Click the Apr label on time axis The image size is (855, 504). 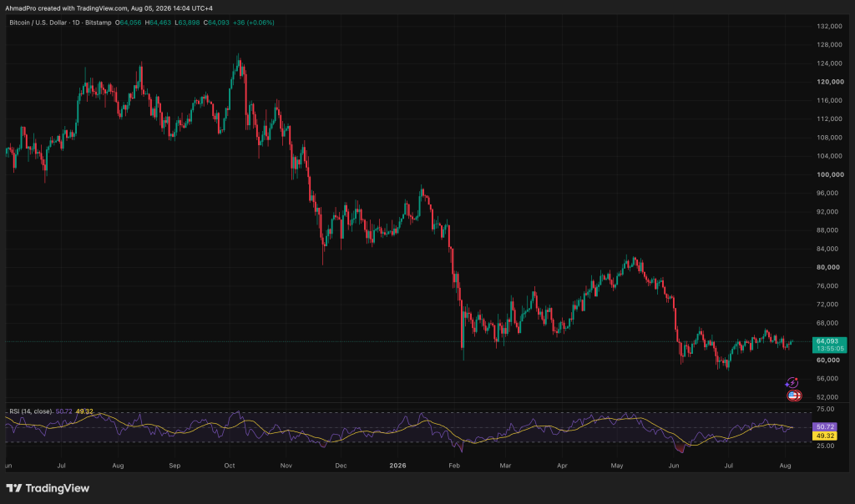(562, 466)
